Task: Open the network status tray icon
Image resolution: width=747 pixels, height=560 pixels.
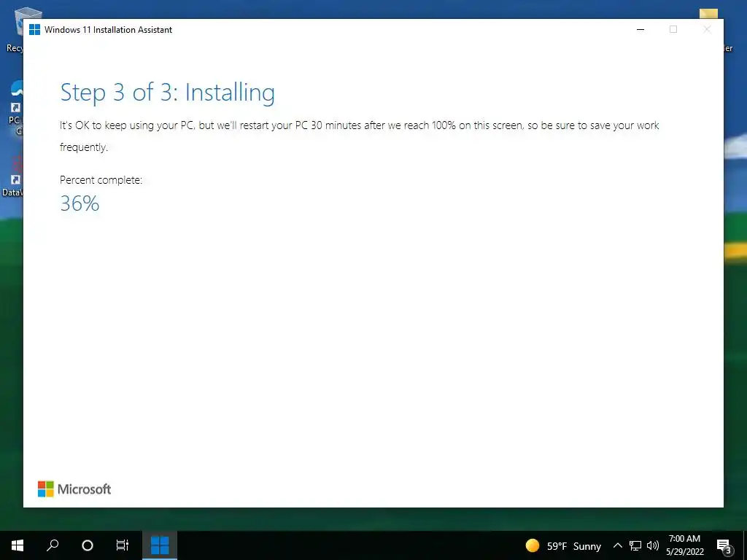Action: coord(635,545)
